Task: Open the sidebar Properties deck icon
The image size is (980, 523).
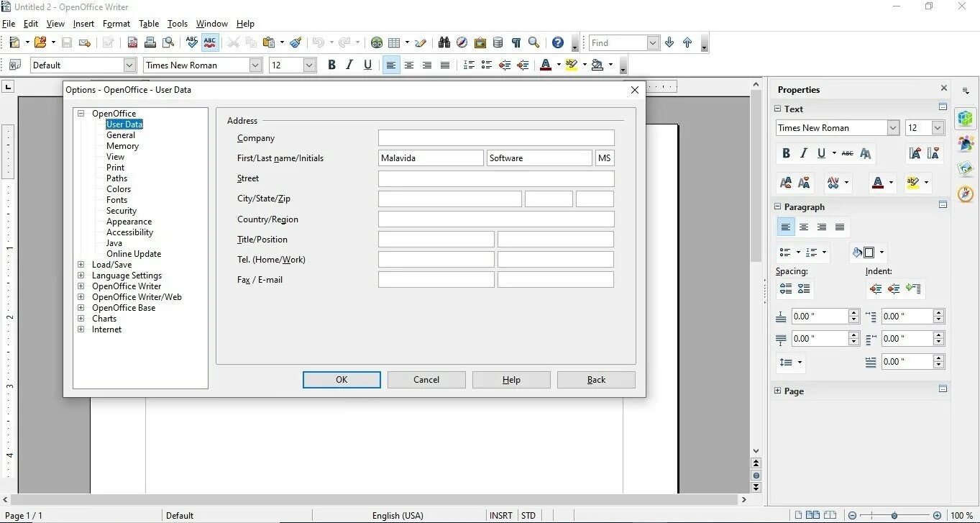Action: coord(966,118)
